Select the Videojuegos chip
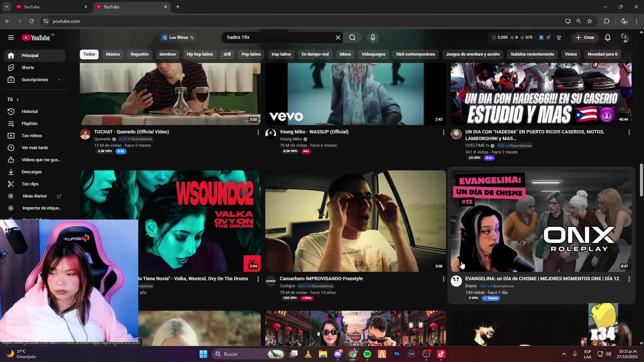Viewport: 644px width, 362px height. [x=373, y=54]
